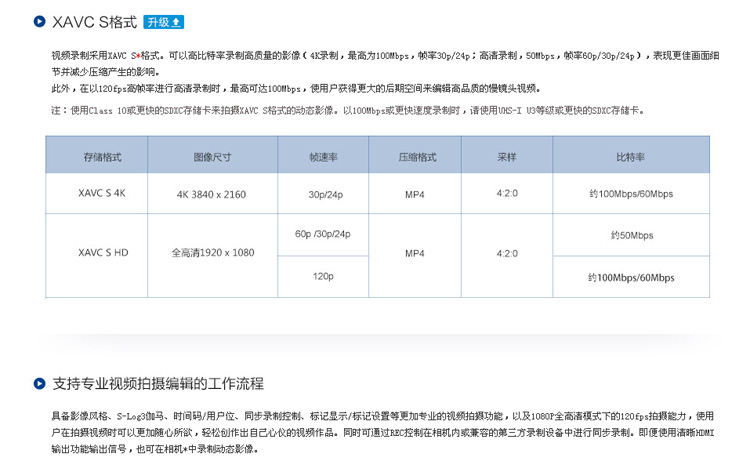Click the 比特率 column header
Image resolution: width=750 pixels, height=472 pixels.
(x=631, y=156)
